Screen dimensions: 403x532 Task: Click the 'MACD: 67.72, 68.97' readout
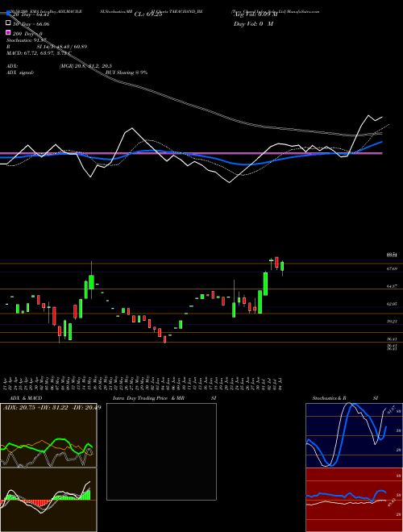pyautogui.click(x=31, y=53)
